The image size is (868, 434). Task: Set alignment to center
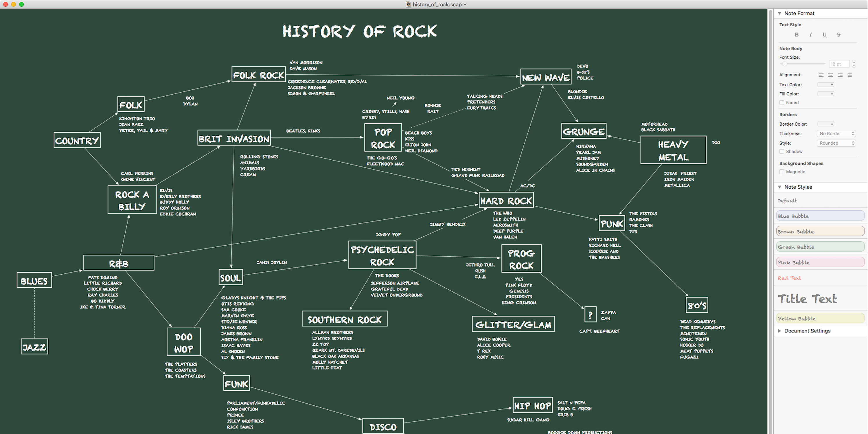point(831,75)
